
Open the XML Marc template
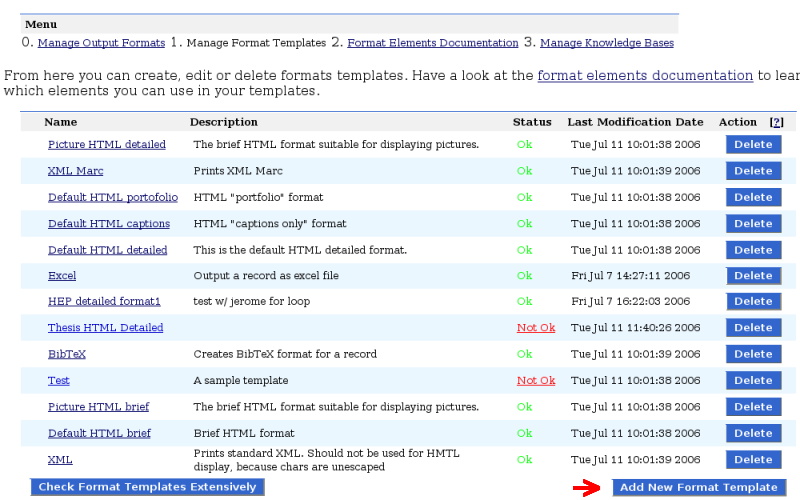pos(75,171)
